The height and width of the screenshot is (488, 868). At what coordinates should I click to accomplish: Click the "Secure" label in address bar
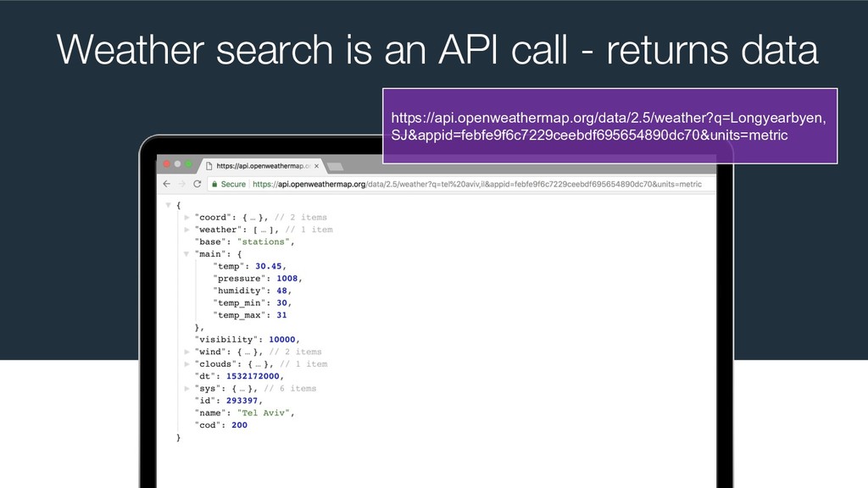click(x=233, y=184)
